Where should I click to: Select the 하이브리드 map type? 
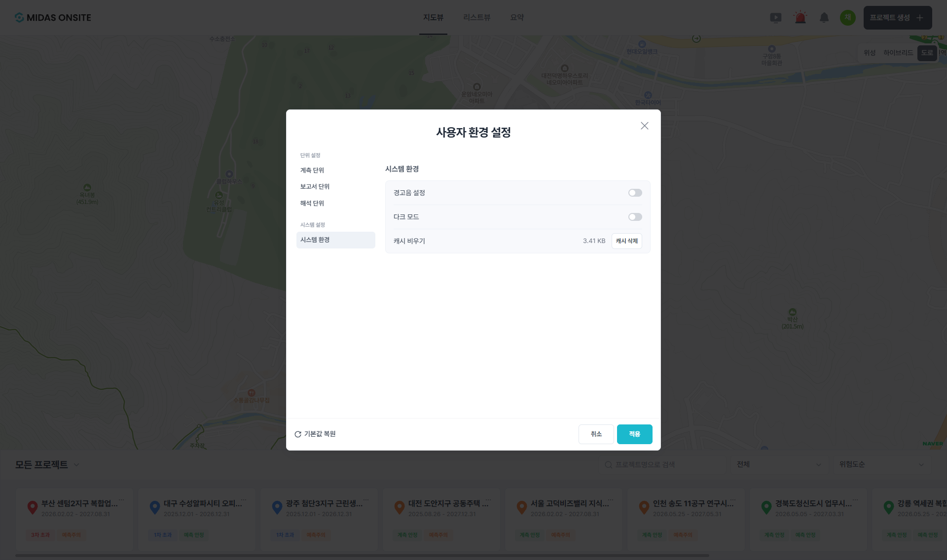tap(898, 53)
